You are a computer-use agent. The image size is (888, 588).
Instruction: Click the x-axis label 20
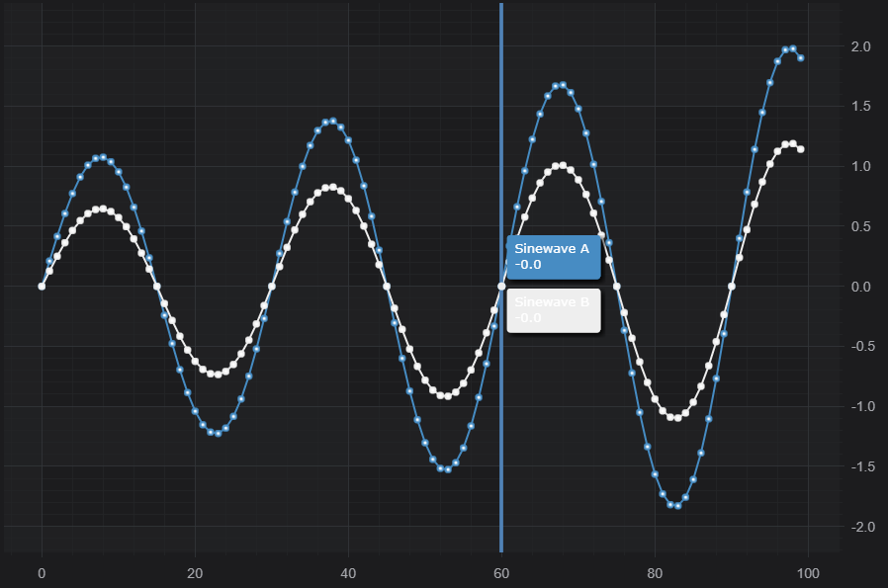[x=195, y=573]
